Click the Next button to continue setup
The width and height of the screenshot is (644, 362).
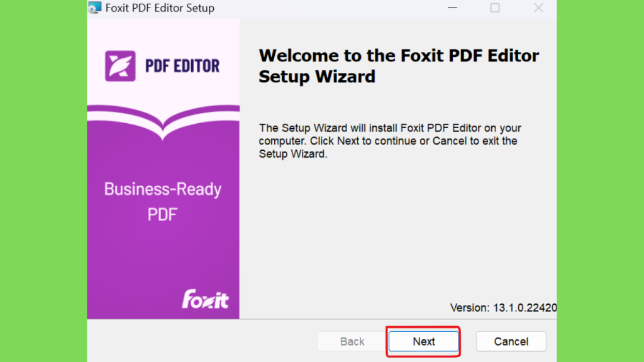tap(423, 341)
